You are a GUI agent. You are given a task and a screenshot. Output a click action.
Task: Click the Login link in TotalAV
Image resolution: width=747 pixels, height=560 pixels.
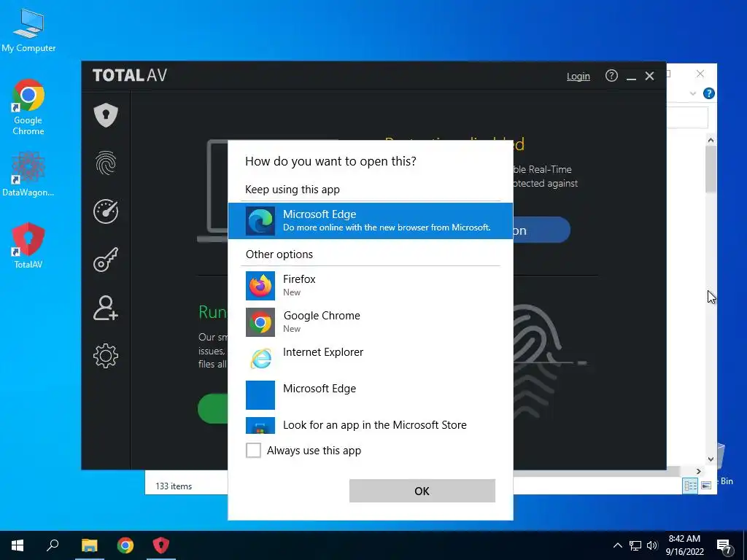[578, 76]
